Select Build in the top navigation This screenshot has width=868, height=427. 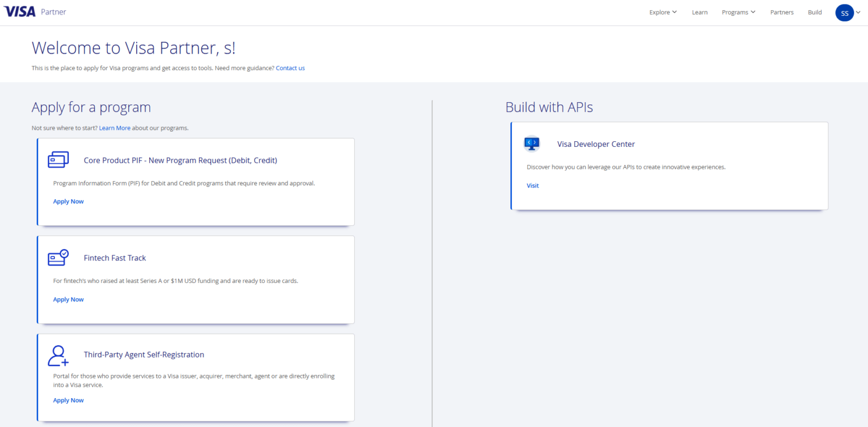click(815, 12)
